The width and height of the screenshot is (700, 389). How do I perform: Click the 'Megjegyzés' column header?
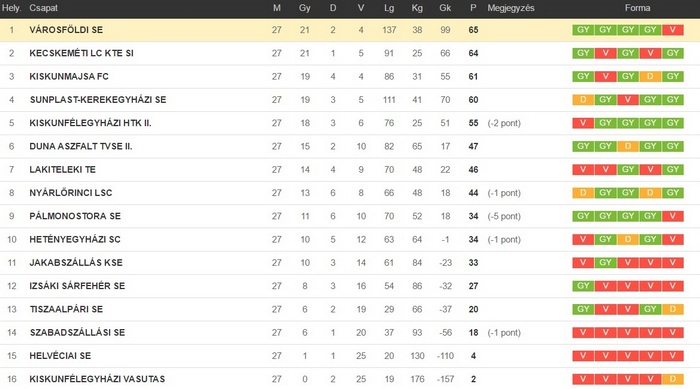(x=511, y=8)
